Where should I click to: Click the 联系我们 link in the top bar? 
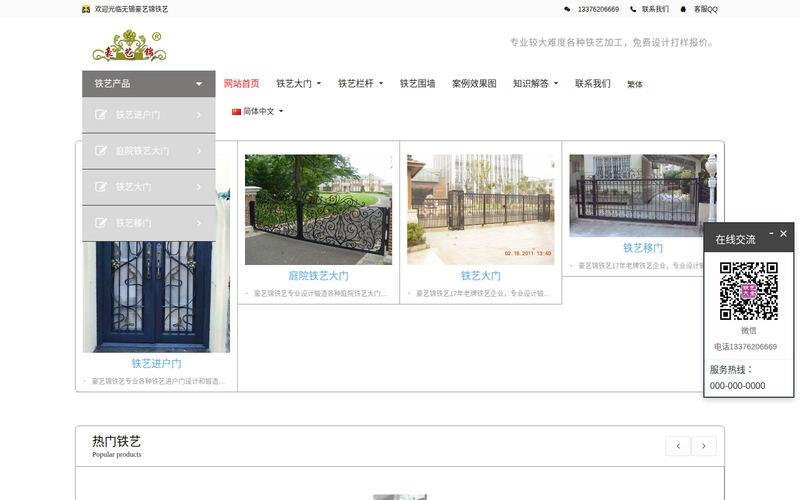(x=655, y=9)
